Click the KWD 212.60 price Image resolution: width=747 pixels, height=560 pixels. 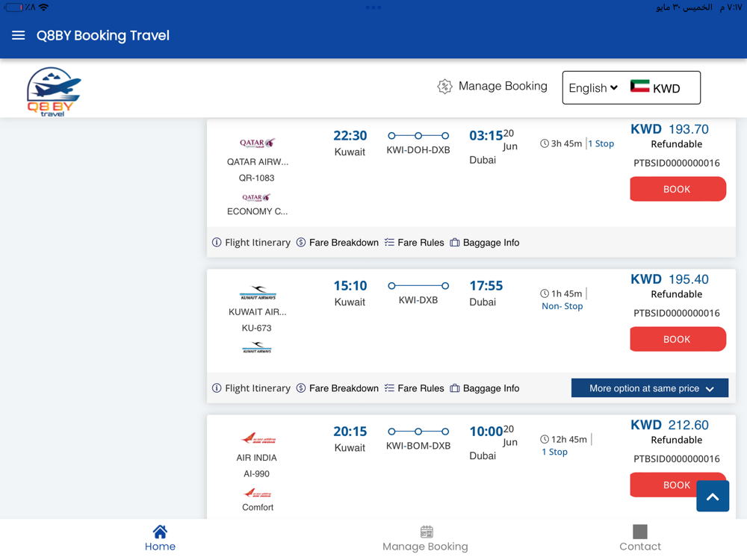point(669,425)
